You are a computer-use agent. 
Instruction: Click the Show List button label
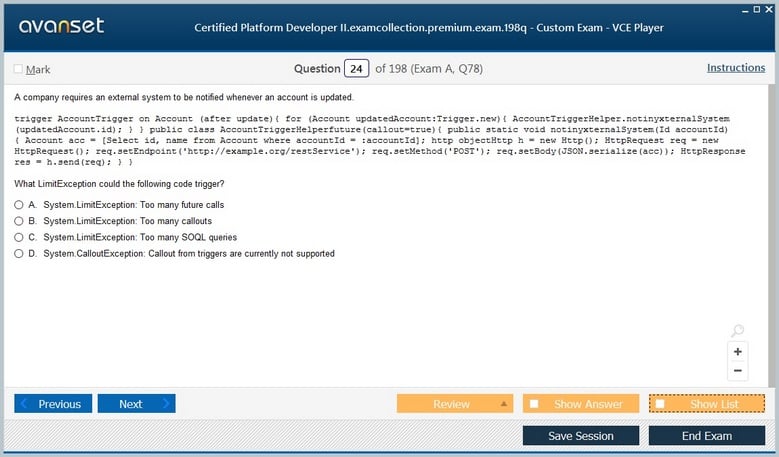point(714,404)
